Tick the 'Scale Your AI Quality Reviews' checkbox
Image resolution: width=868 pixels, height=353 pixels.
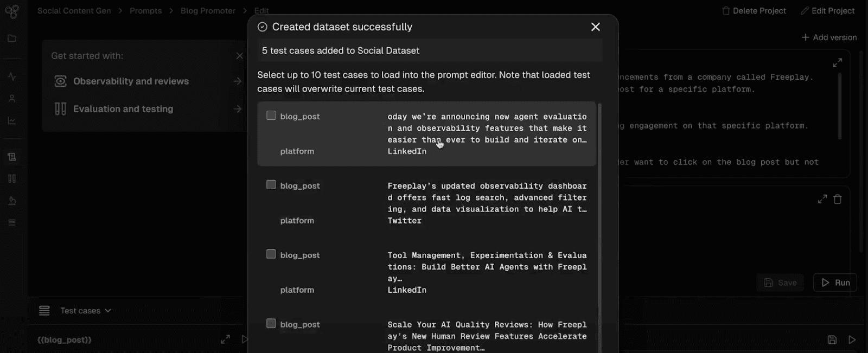[x=271, y=324]
